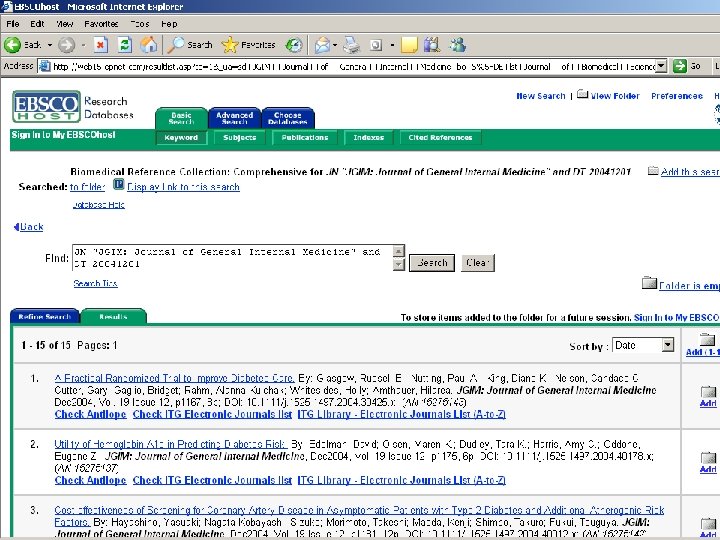Open the Tools menu
Viewport: 720px width, 540px height.
(140, 24)
